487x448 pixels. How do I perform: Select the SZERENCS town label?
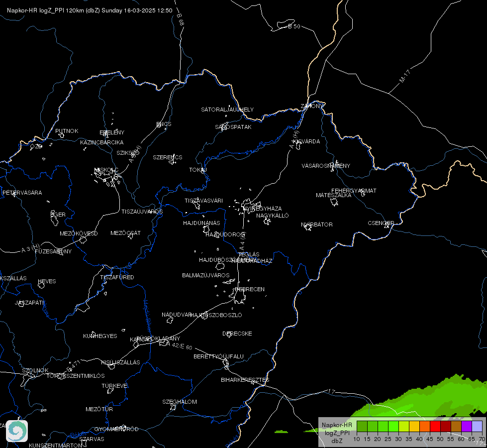click(168, 157)
